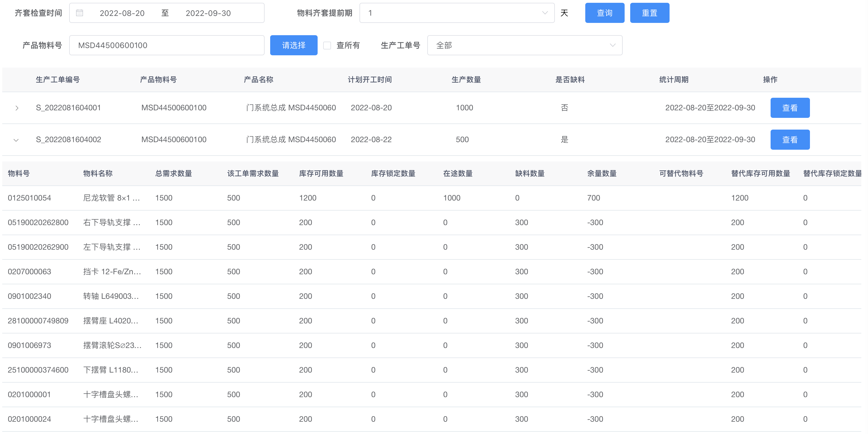Open the 生产工单号 全部 dropdown
The width and height of the screenshot is (868, 434).
[524, 45]
